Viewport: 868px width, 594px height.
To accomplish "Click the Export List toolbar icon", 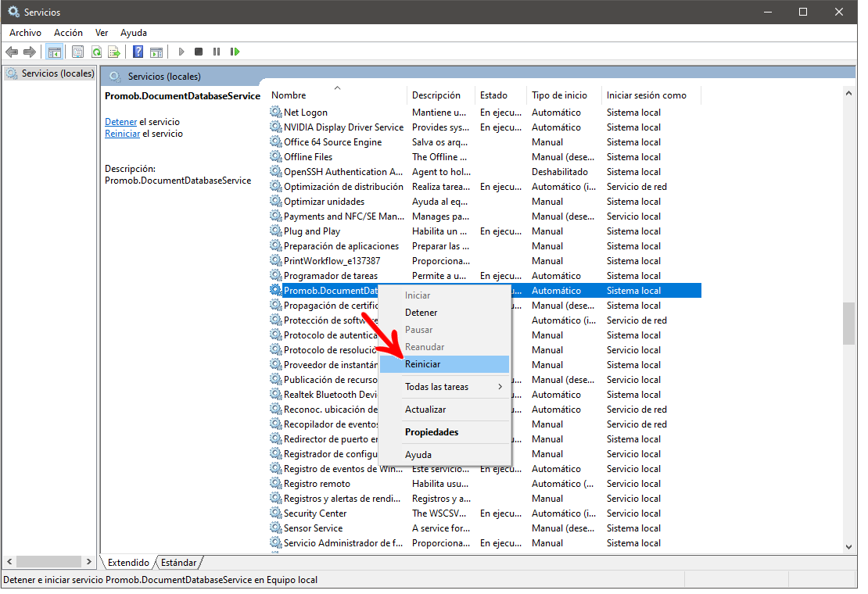I will (x=114, y=52).
